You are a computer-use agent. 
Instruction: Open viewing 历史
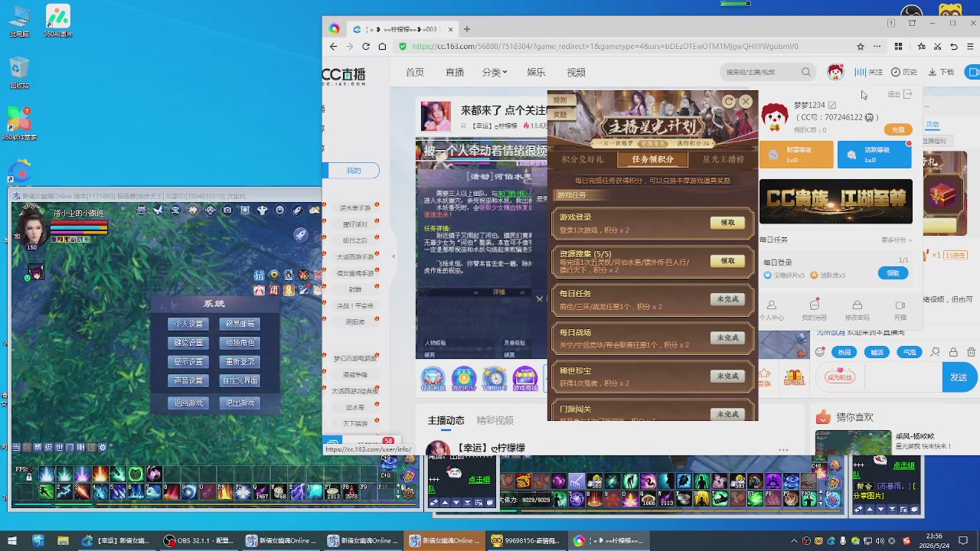(903, 72)
